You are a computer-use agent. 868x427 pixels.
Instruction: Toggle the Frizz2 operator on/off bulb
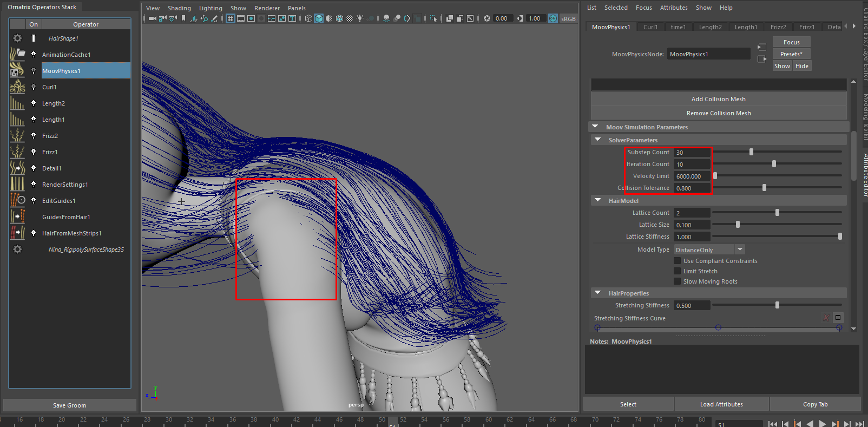click(x=34, y=136)
